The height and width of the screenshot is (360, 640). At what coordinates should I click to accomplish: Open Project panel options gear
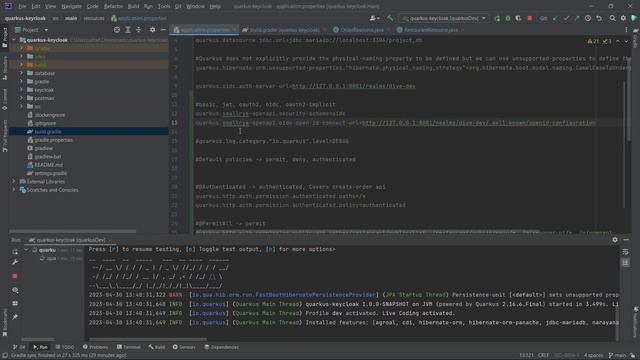pyautogui.click(x=152, y=30)
